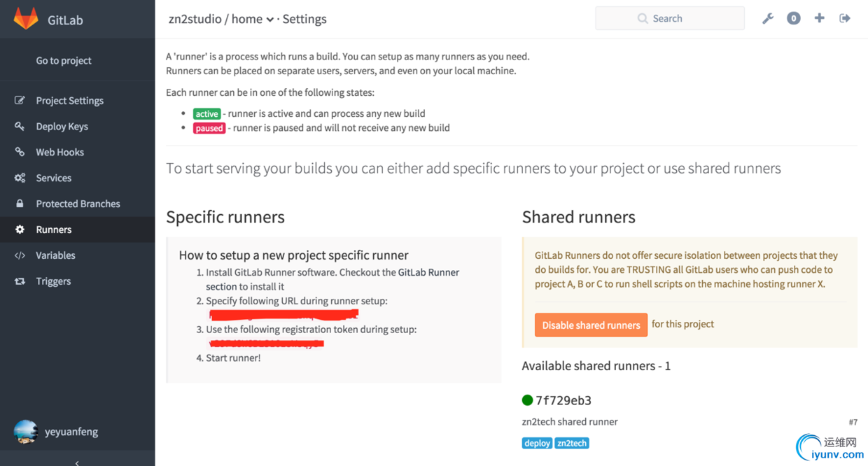Click the Shared runners heading
Screen dimensions: 868x466
[579, 217]
